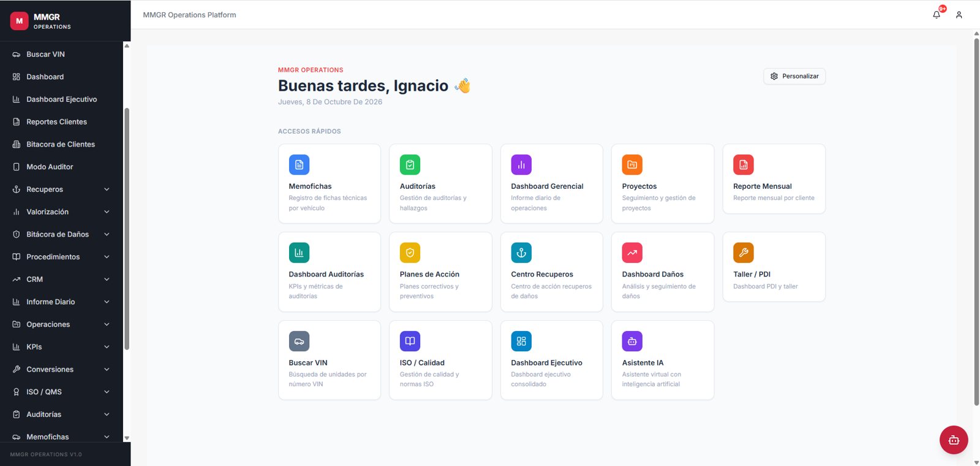The width and height of the screenshot is (980, 466).
Task: Click the Centro Recuperos anchor icon
Action: [521, 253]
